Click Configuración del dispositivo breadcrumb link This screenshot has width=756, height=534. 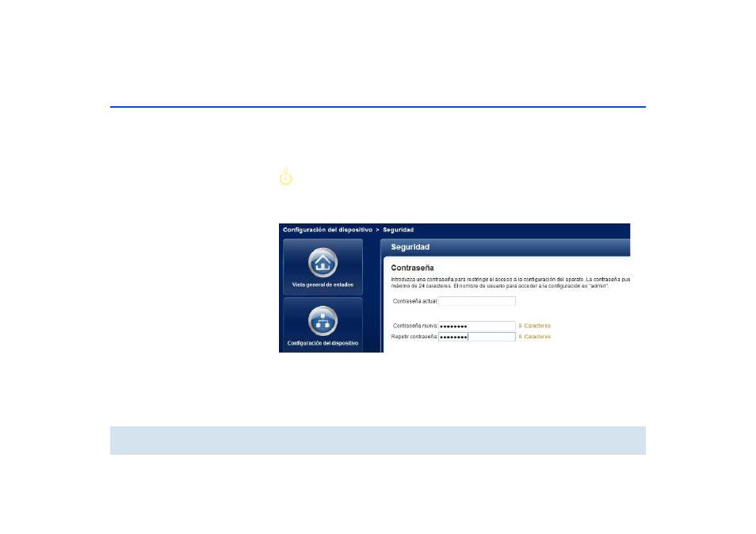click(x=327, y=230)
